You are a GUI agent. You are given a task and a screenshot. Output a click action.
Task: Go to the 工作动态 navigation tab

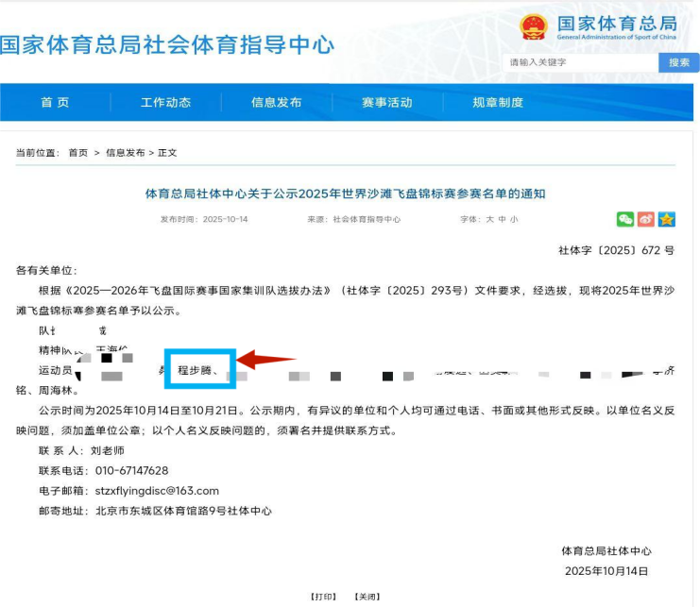coord(165,102)
